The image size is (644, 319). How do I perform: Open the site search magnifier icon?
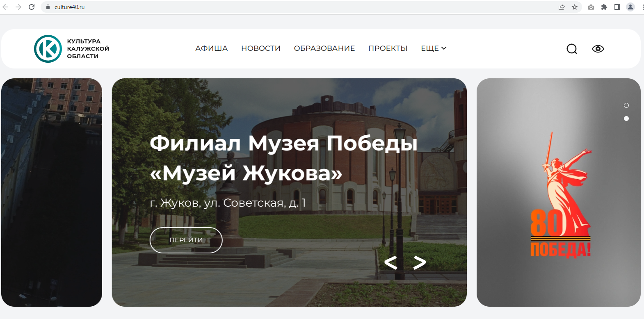tap(571, 49)
